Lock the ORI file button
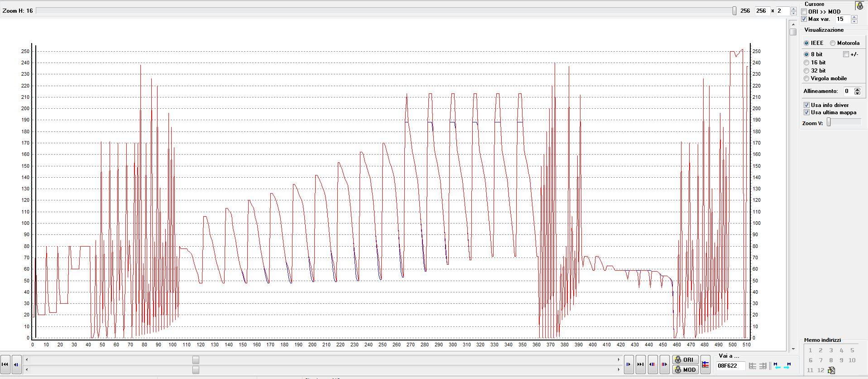This screenshot has height=379, width=868. 685,360
